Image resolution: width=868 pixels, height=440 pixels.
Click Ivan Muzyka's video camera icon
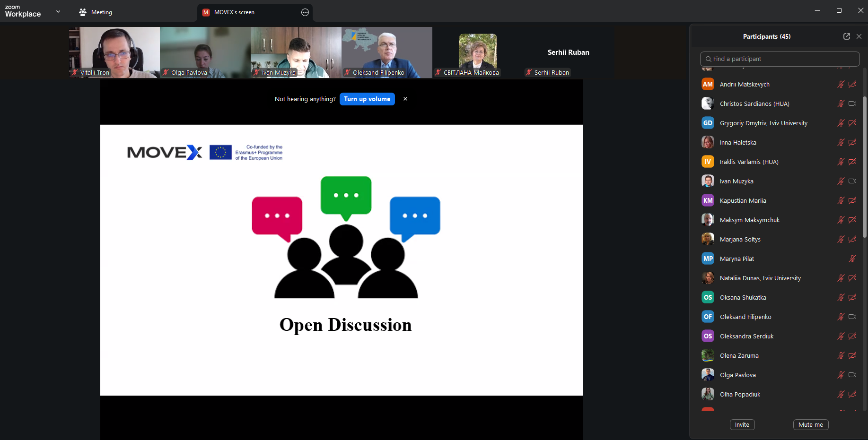(852, 181)
